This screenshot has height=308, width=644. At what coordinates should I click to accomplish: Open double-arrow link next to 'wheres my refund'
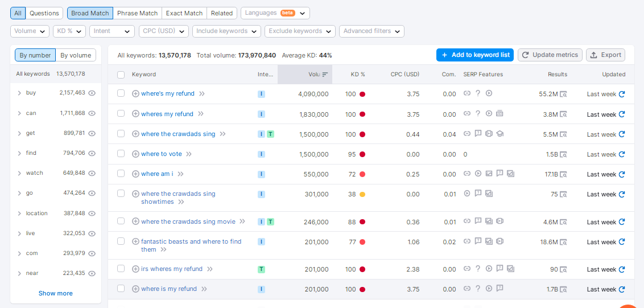coord(200,114)
